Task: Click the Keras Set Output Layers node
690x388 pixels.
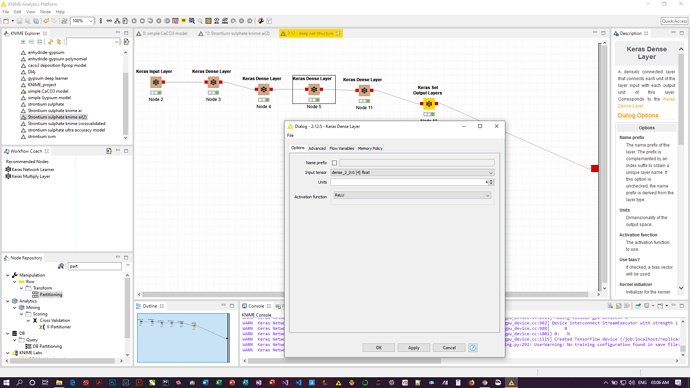Action: click(x=429, y=104)
